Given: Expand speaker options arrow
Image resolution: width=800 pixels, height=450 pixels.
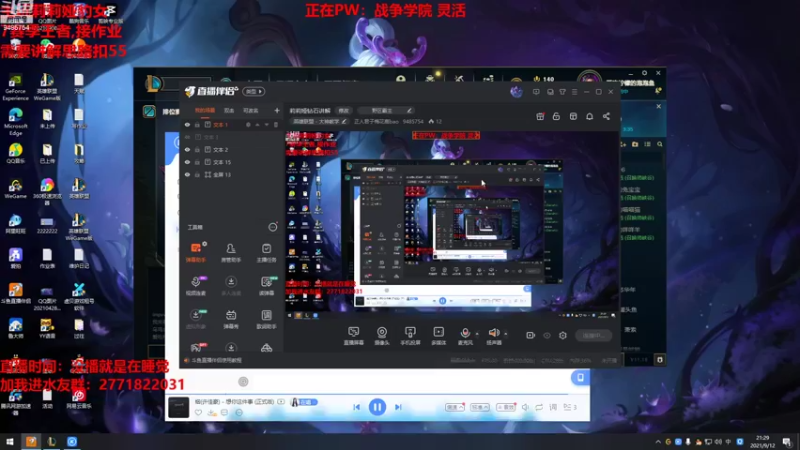Looking at the screenshot, I should pyautogui.click(x=506, y=334).
